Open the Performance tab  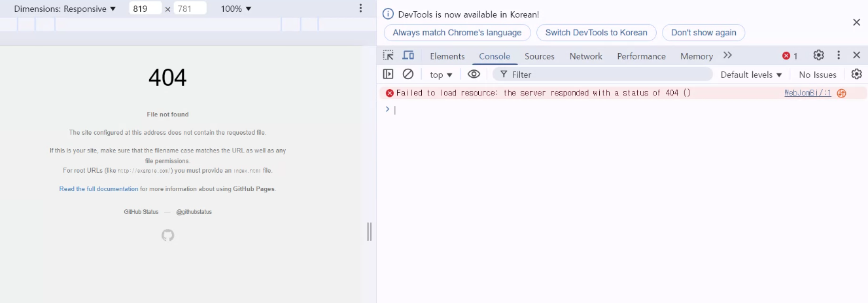click(x=641, y=56)
